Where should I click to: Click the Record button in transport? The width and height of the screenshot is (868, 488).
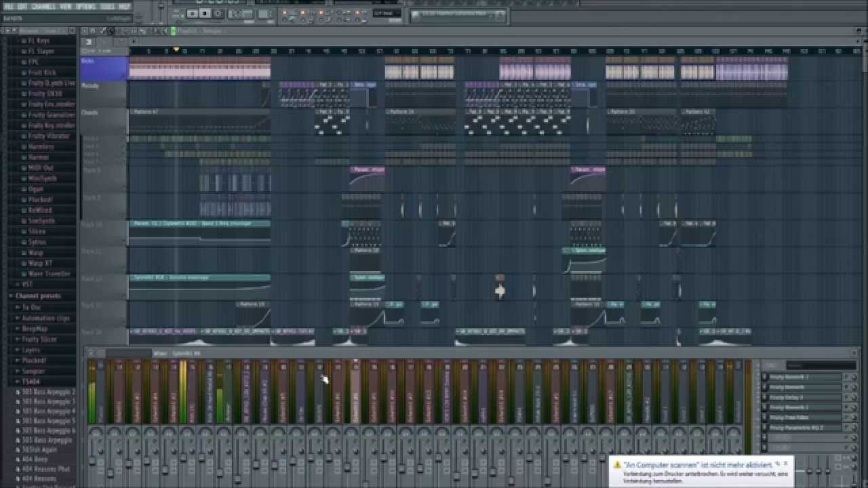218,13
